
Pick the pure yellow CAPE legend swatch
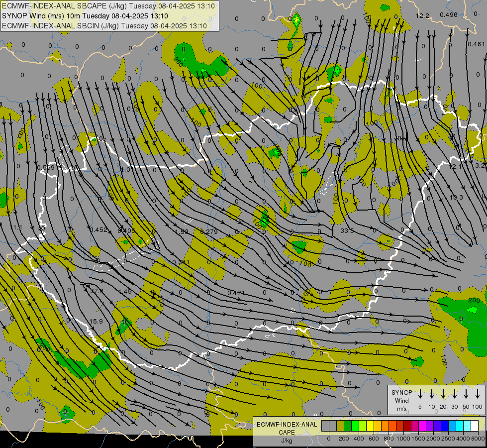(x=370, y=426)
